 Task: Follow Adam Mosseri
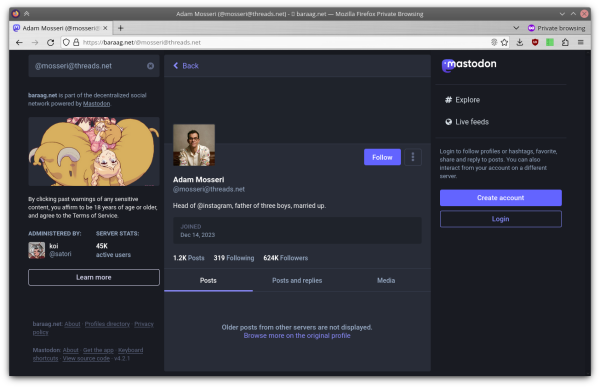click(x=382, y=157)
